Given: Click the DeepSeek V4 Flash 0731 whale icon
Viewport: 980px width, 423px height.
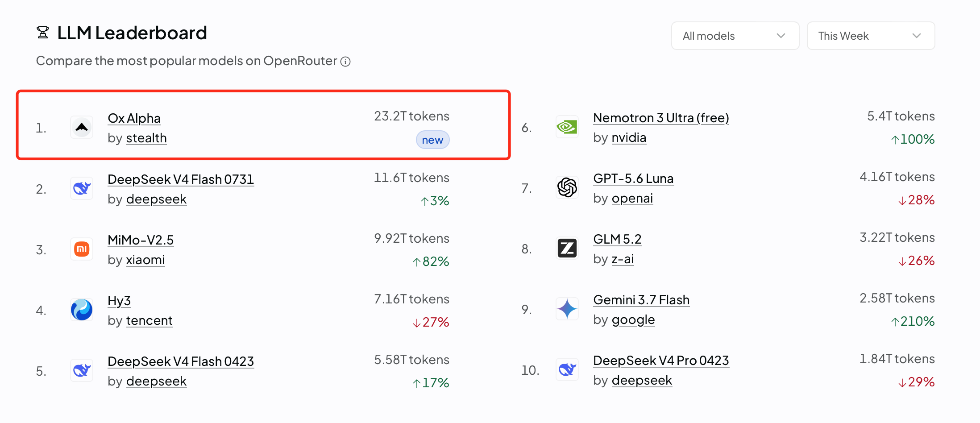Looking at the screenshot, I should coord(82,188).
